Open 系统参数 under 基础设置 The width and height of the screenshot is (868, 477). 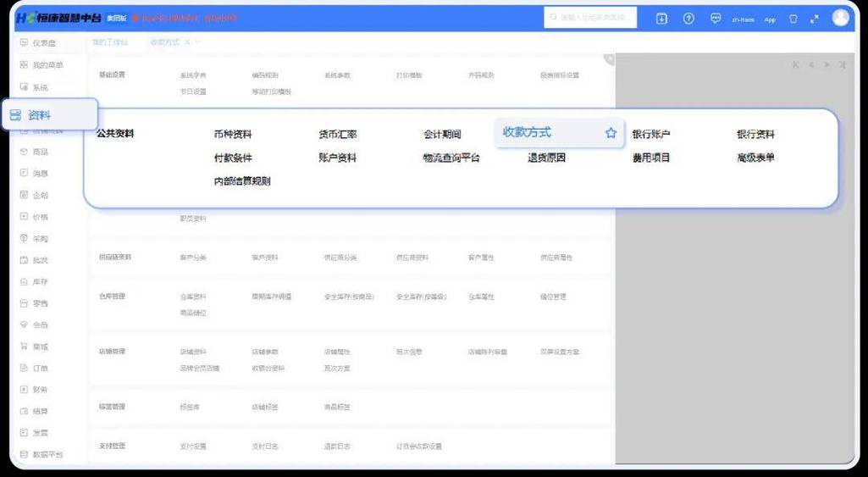coord(337,75)
